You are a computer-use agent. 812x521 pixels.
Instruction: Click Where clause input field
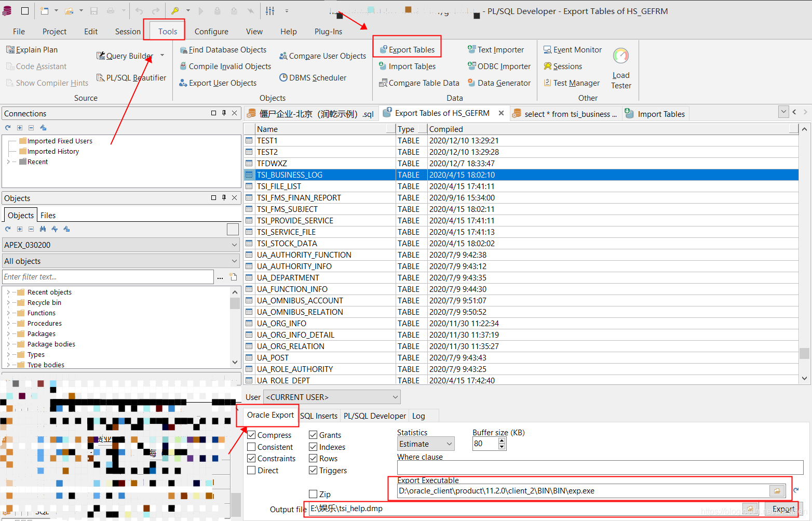pyautogui.click(x=600, y=467)
